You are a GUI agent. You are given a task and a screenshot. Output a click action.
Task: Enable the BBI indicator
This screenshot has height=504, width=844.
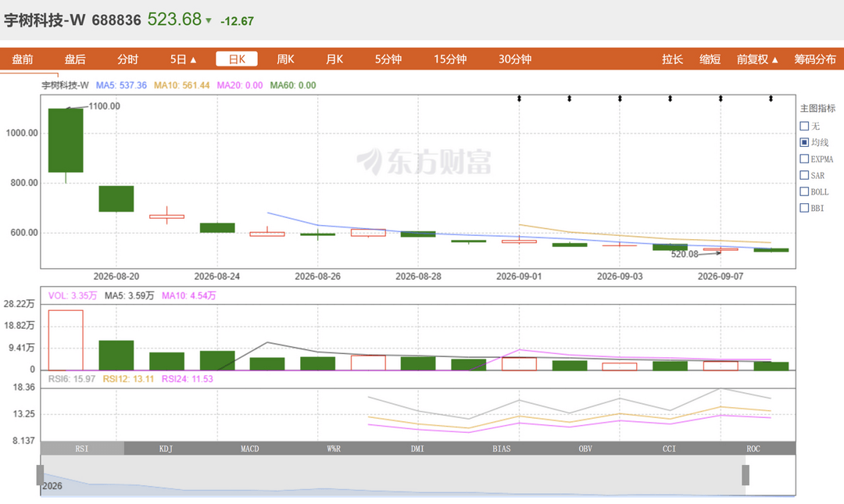804,208
